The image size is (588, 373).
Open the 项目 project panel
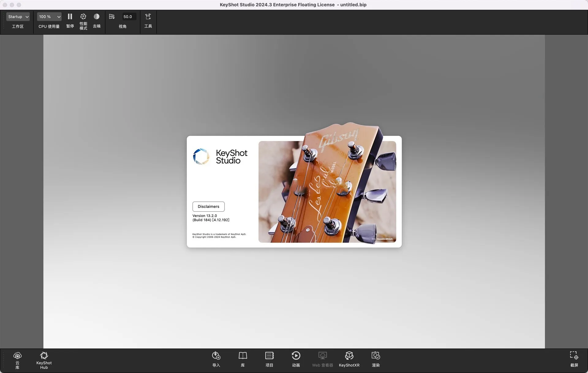[269, 359]
